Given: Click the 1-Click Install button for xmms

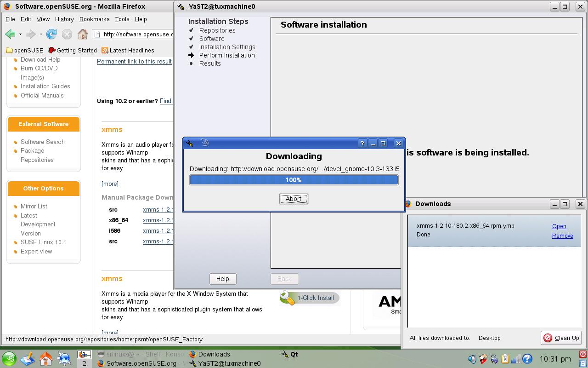Looking at the screenshot, I should click(x=309, y=298).
